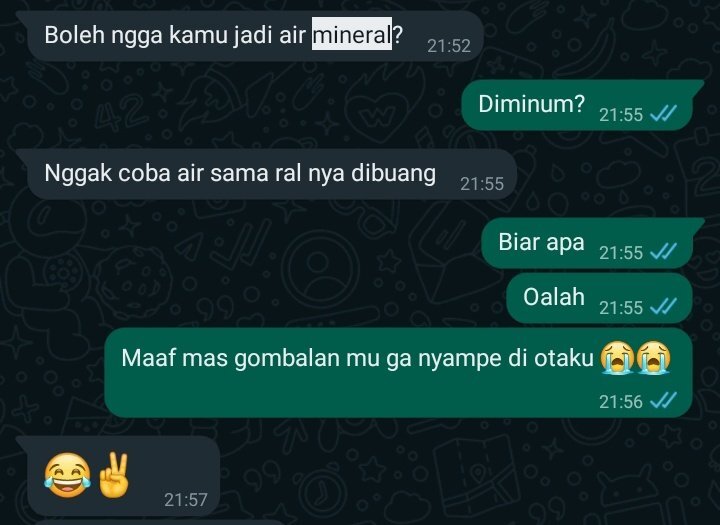Click the 21:52 timestamp
Screen dimensions: 720x525
point(449,46)
